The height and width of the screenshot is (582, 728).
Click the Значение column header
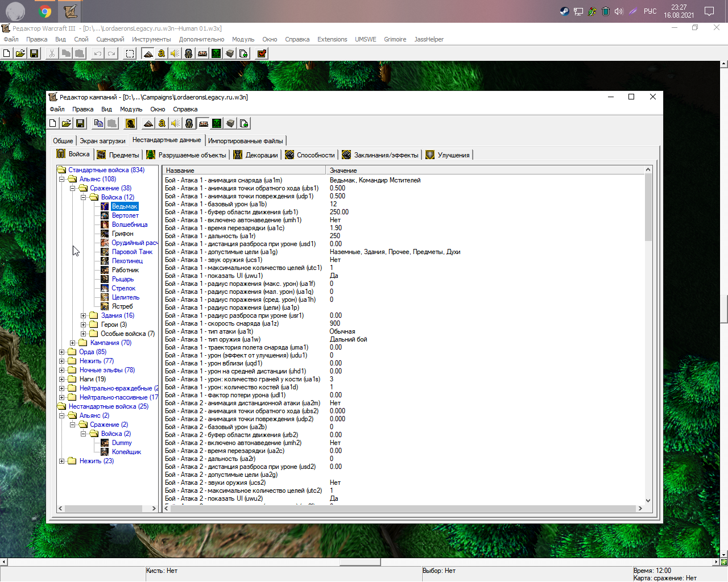485,171
